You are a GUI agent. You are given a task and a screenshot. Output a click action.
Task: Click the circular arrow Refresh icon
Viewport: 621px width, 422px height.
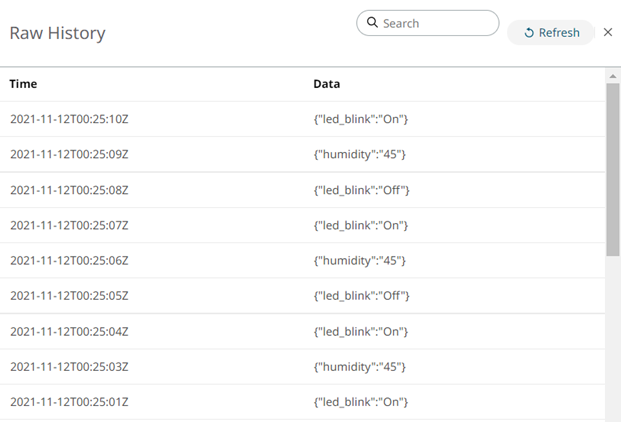pos(529,33)
